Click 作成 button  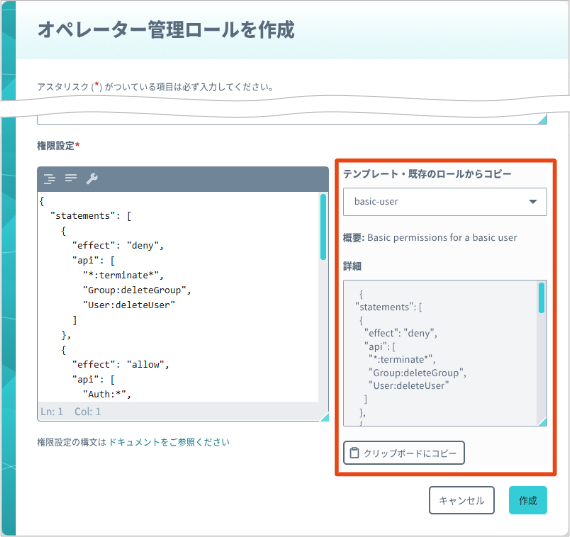click(528, 500)
